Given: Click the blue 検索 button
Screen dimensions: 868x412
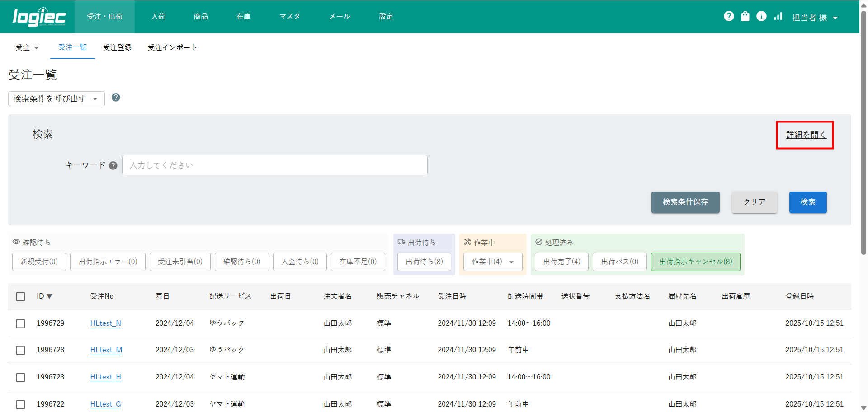Looking at the screenshot, I should point(807,202).
